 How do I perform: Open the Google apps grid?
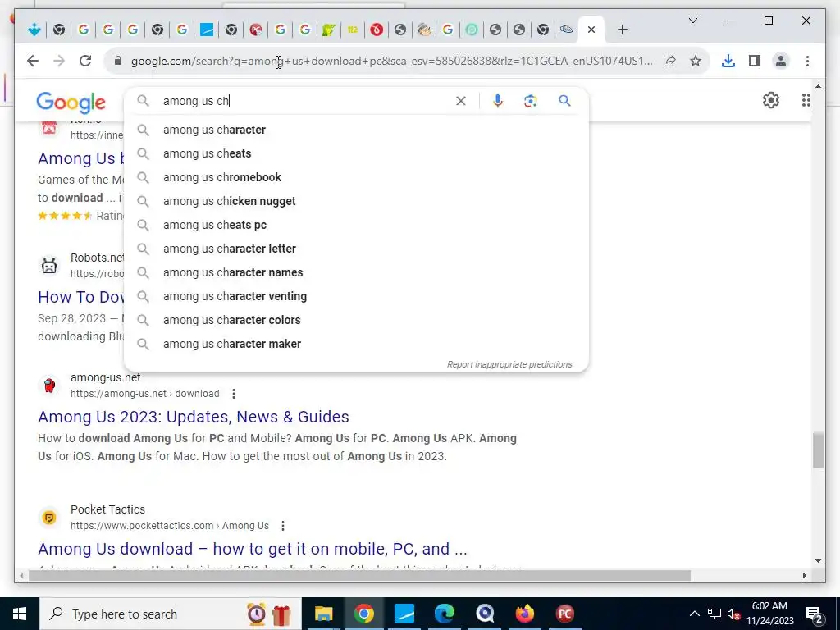tap(806, 100)
